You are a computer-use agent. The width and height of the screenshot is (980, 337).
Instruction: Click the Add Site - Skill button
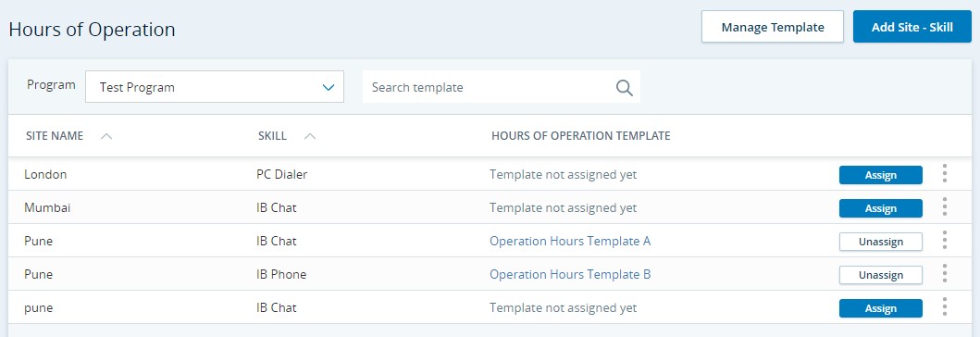click(912, 27)
